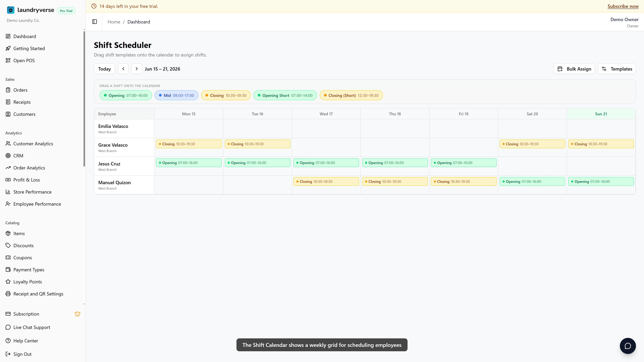Screen dimensions: 644x362
Task: Open Receipt and QR Settings printer icon
Action: (8, 294)
